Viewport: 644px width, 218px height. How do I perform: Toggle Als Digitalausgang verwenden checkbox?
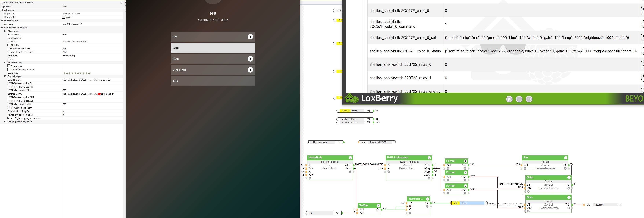pyautogui.click(x=9, y=118)
